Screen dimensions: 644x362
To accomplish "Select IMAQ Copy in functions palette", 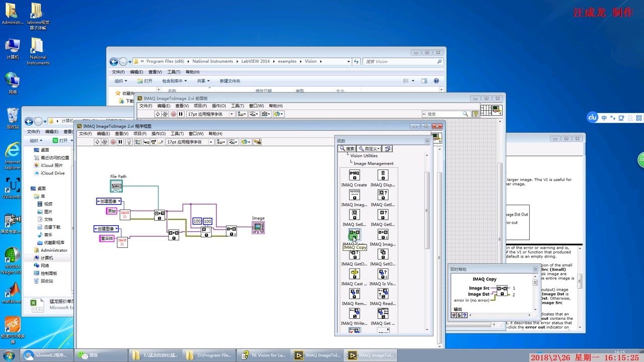I will (354, 235).
